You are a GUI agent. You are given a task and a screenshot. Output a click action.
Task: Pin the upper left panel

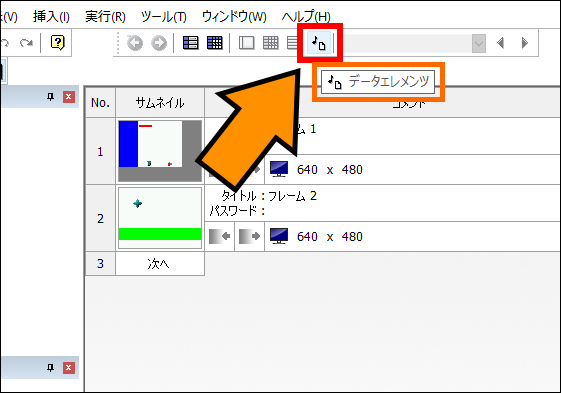50,97
